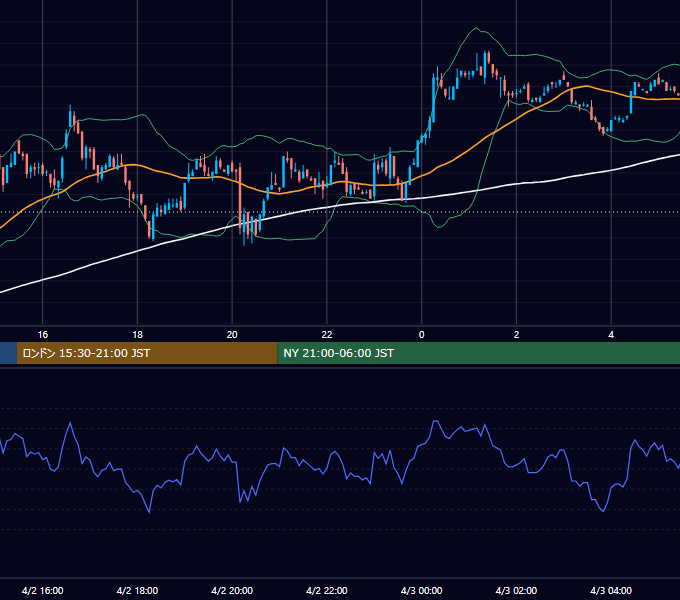Click the 0 hour label on price chart axis
The height and width of the screenshot is (600, 680).
click(422, 335)
